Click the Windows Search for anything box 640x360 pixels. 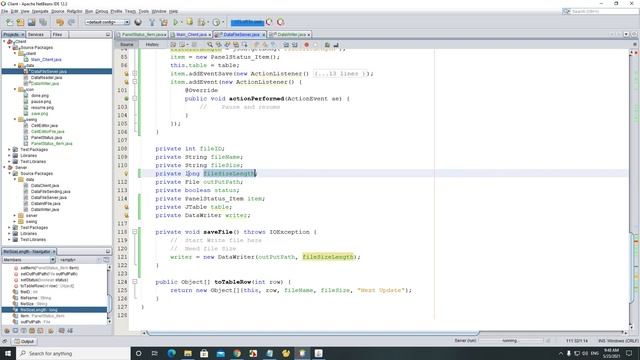click(73, 353)
